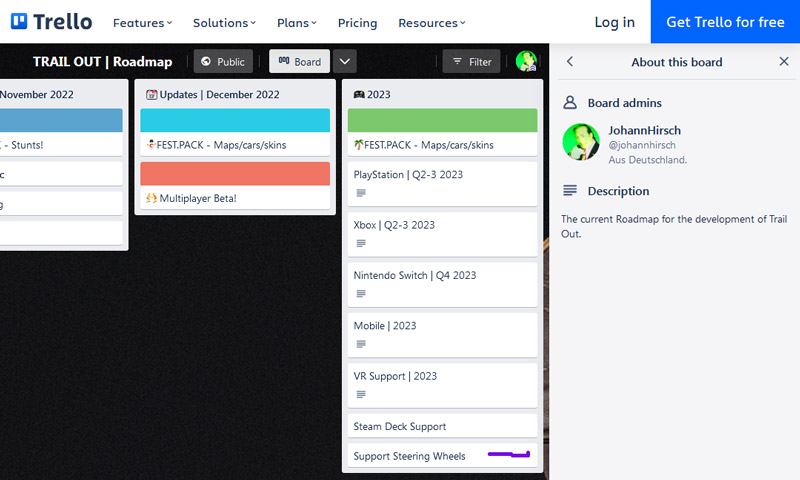Click description icon on Mobile card
This screenshot has width=800, height=480.
click(361, 344)
